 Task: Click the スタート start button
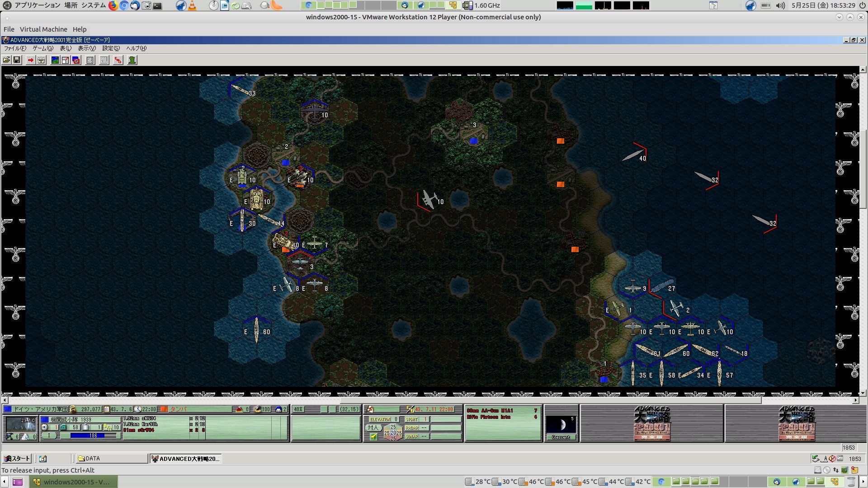(17, 459)
